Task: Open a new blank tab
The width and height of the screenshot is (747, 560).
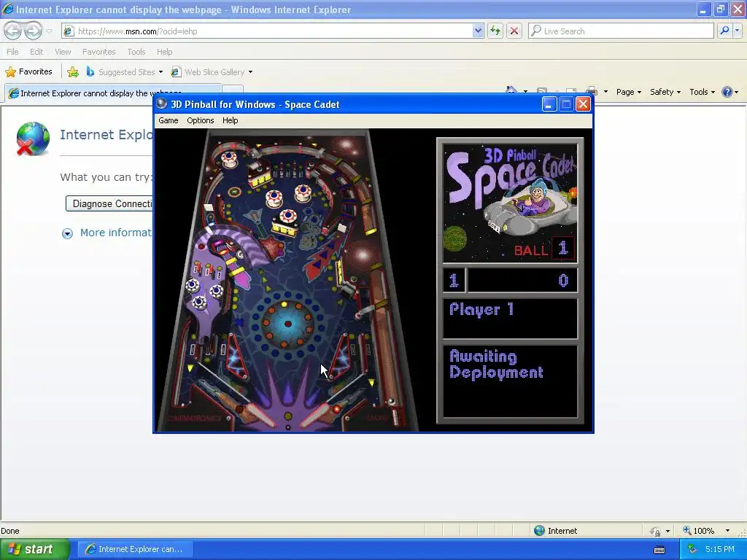Action: click(x=233, y=90)
